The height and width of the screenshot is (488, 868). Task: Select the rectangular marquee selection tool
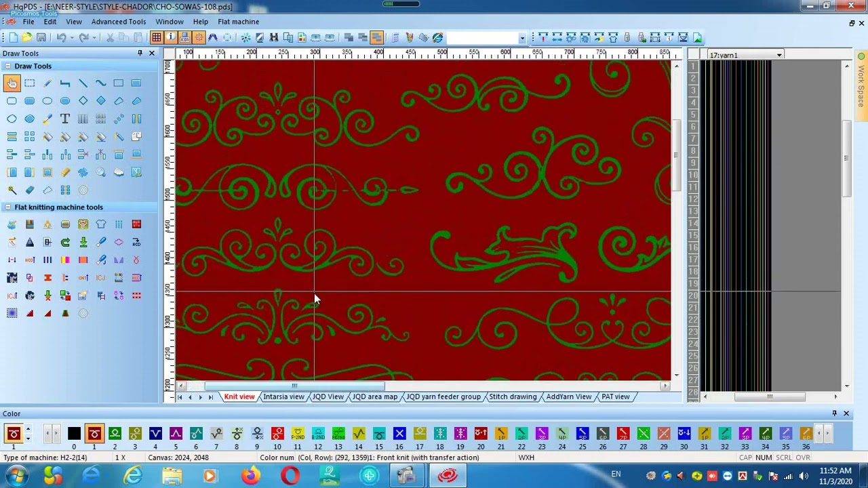(x=30, y=83)
